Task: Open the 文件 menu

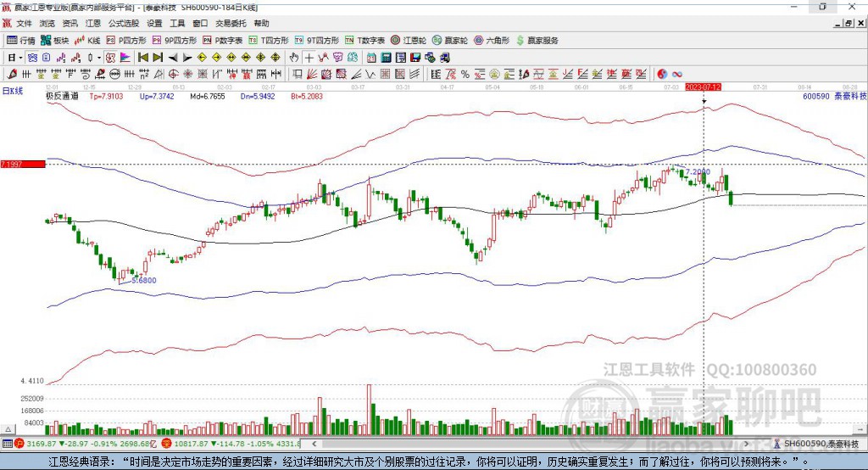Action: pyautogui.click(x=25, y=23)
